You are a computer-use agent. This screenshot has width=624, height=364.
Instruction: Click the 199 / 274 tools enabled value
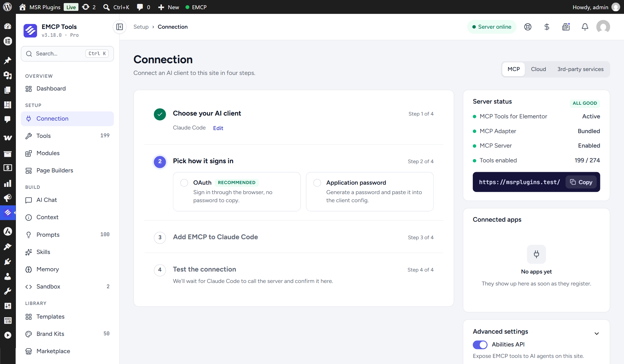(587, 160)
